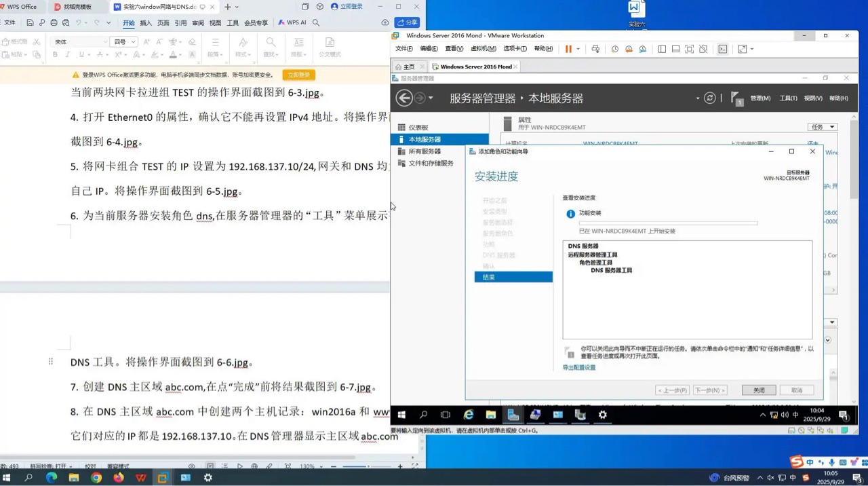Open the snapshot manager icon in VMware
This screenshot has height=486, width=868.
[643, 49]
